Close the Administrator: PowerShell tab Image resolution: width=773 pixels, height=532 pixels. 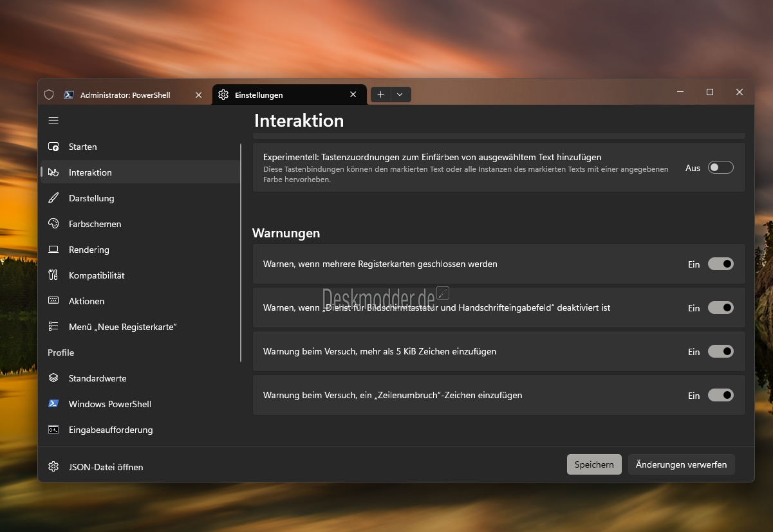[199, 95]
